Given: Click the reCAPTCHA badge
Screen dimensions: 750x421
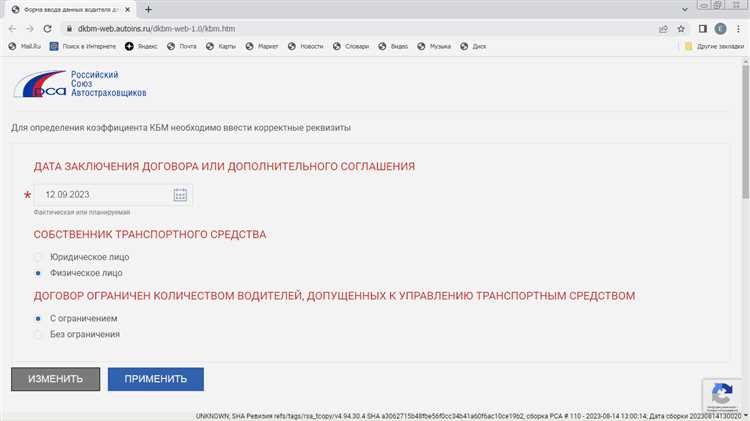Looking at the screenshot, I should point(722,395).
